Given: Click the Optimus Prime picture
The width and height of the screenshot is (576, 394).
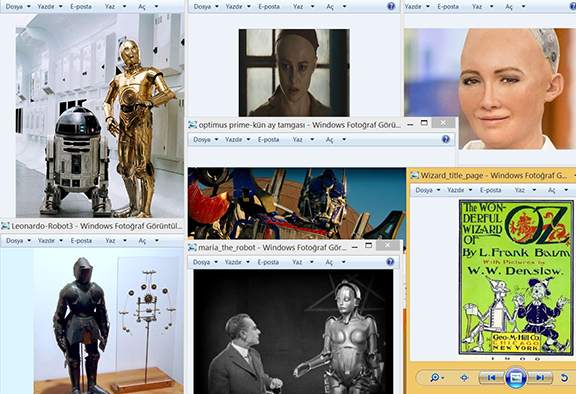Looking at the screenshot, I should pos(297,203).
